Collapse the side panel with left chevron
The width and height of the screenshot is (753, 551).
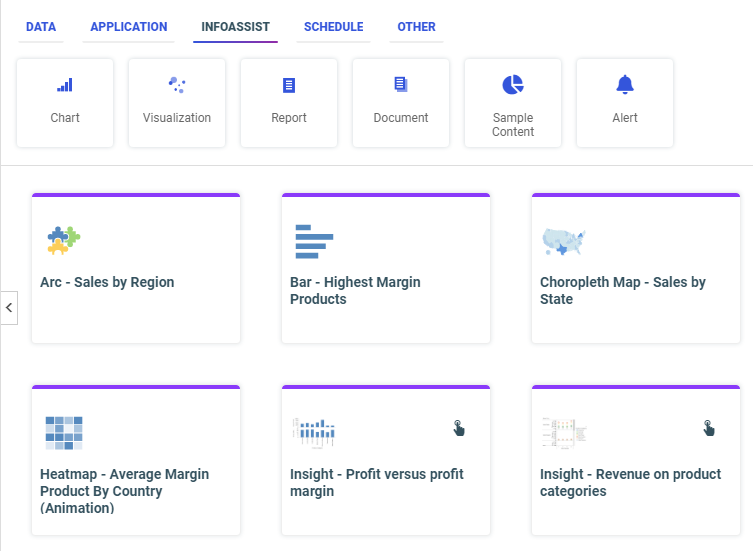(x=9, y=307)
